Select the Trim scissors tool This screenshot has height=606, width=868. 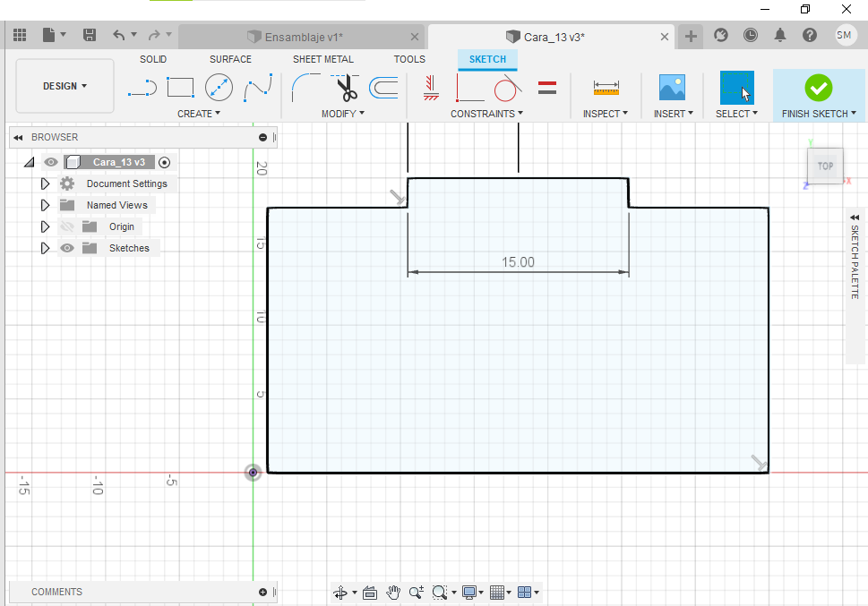[x=346, y=88]
